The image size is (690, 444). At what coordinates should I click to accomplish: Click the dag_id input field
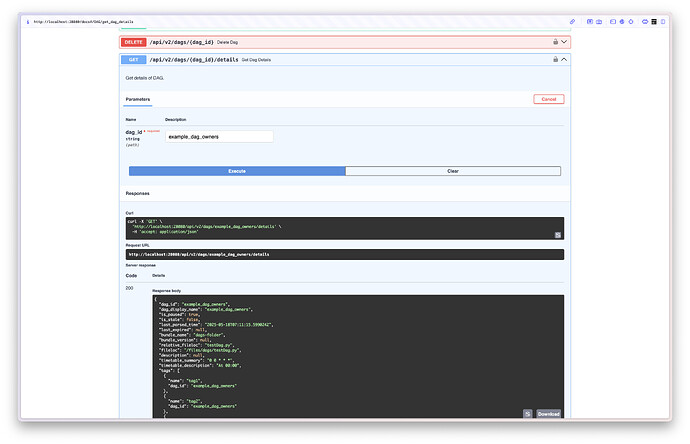(x=219, y=136)
